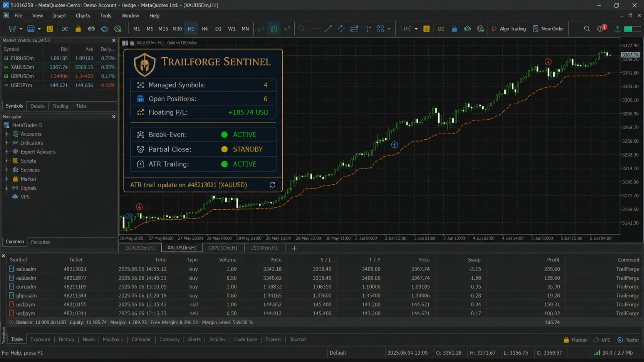Open the shapes and objects tool icon
This screenshot has width=644, height=362.
click(x=381, y=29)
